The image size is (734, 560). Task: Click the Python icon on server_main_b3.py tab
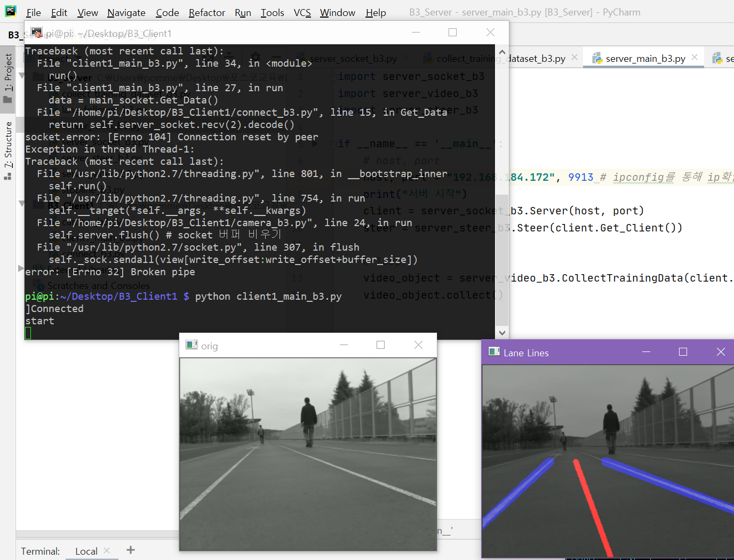(x=599, y=58)
